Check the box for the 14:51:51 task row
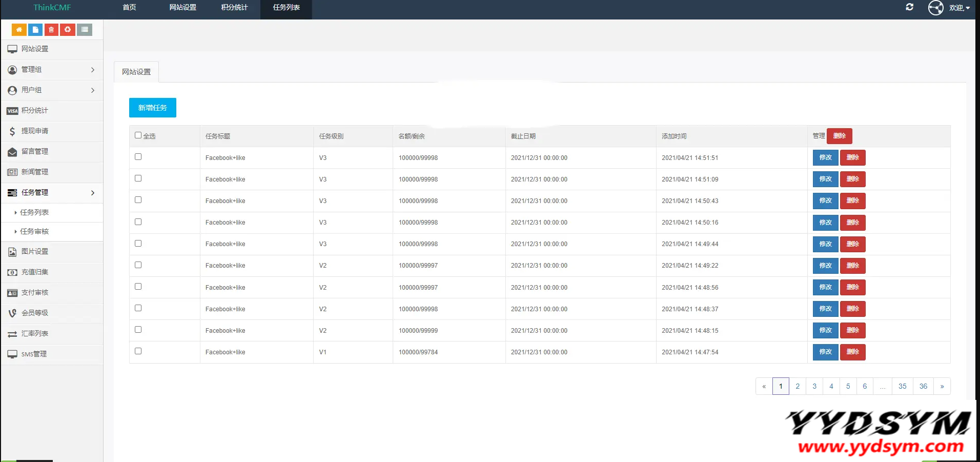980x462 pixels. click(x=138, y=157)
